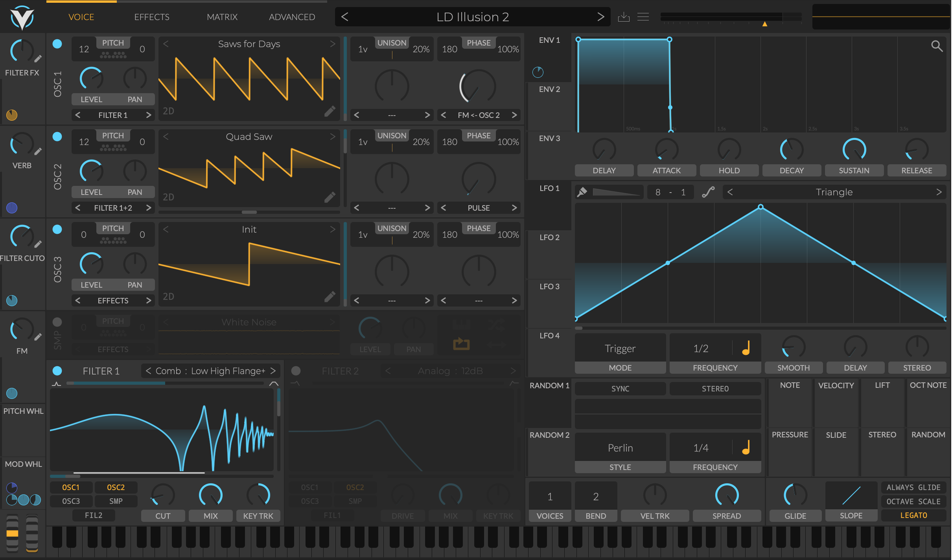Viewport: 952px width, 560px height.
Task: Toggle ALWAYS GLIDE option
Action: pos(913,487)
